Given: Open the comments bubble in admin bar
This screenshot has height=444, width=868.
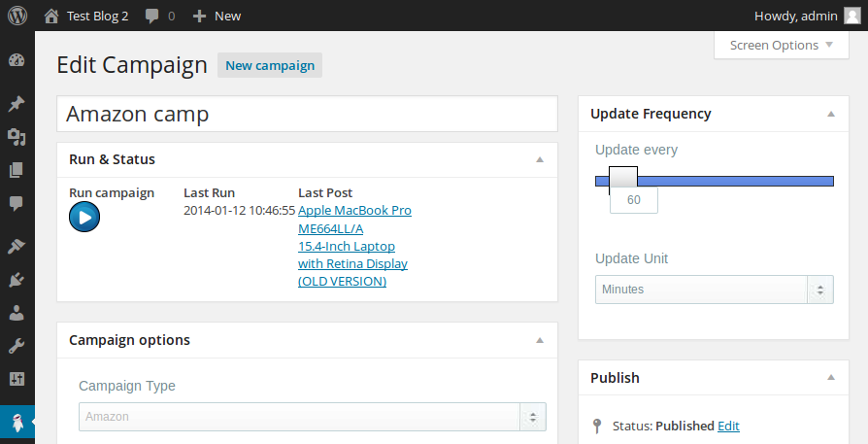Looking at the screenshot, I should coord(151,17).
